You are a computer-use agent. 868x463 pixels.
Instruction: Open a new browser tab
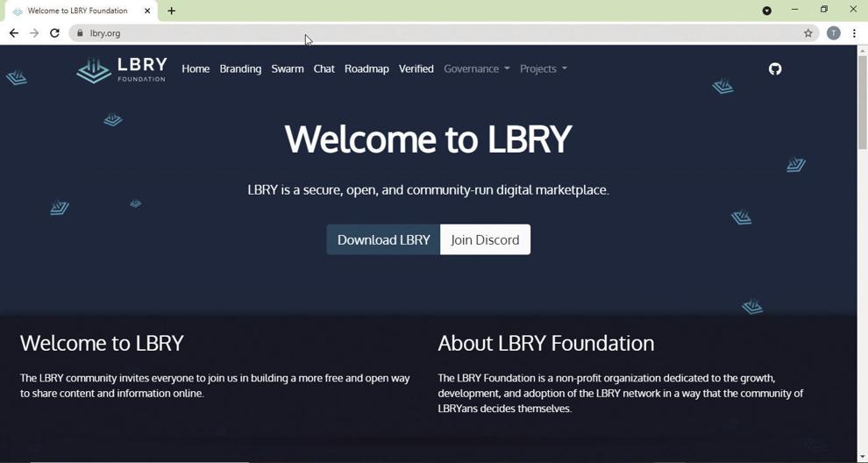pos(172,11)
